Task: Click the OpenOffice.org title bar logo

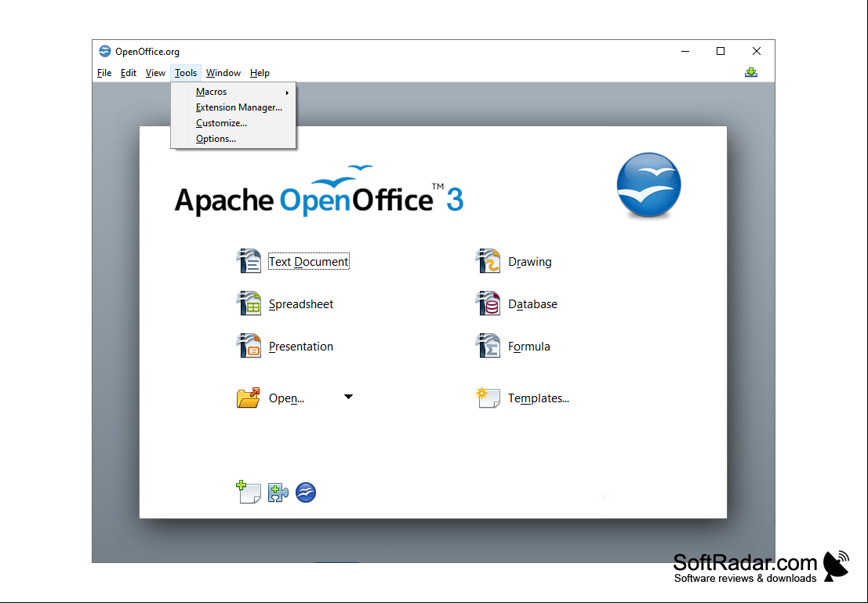Action: (x=104, y=52)
